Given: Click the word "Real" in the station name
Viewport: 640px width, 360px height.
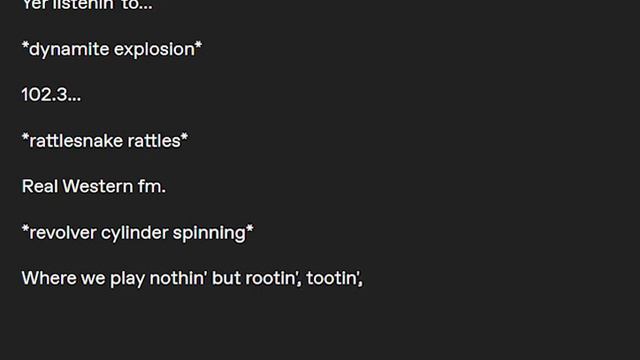Looking at the screenshot, I should 40,186.
